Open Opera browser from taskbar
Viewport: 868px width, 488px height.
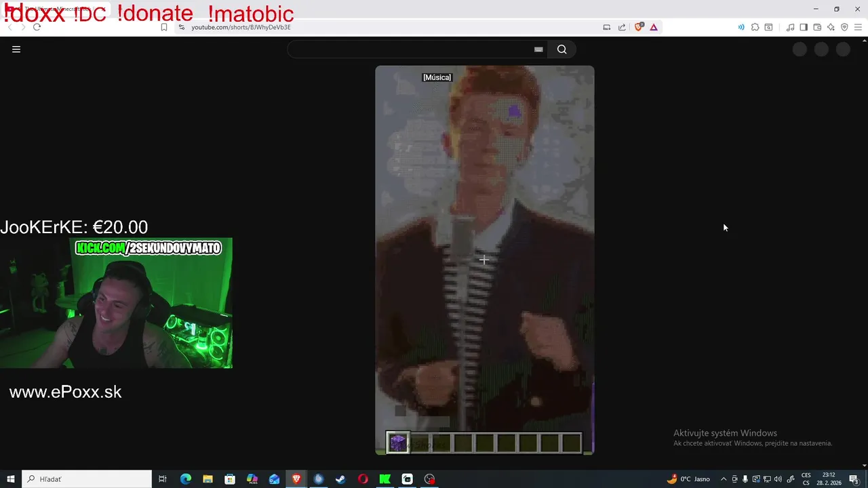tap(363, 479)
